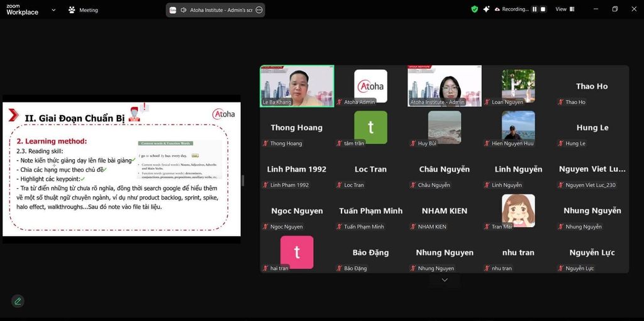Open the AI Companion sparkle icon

(487, 9)
